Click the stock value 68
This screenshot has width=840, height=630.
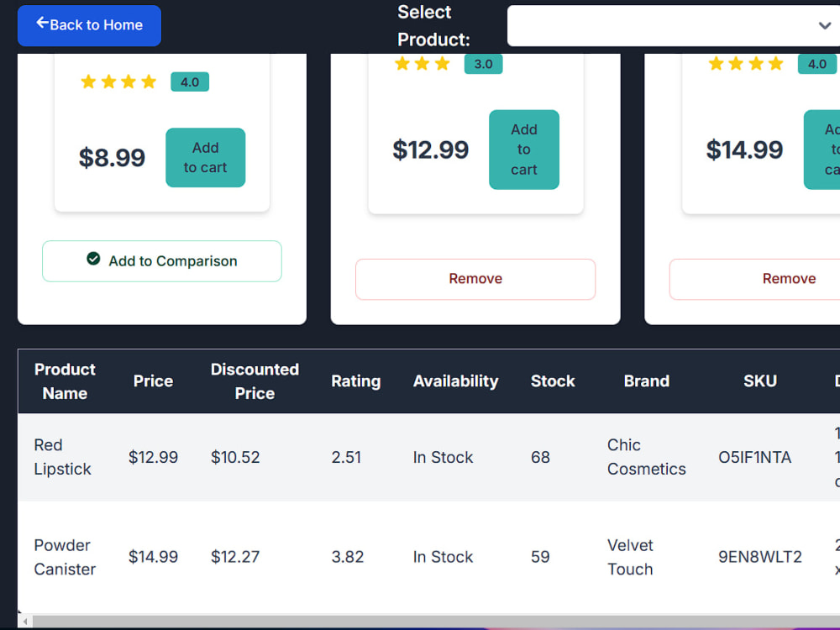[540, 457]
